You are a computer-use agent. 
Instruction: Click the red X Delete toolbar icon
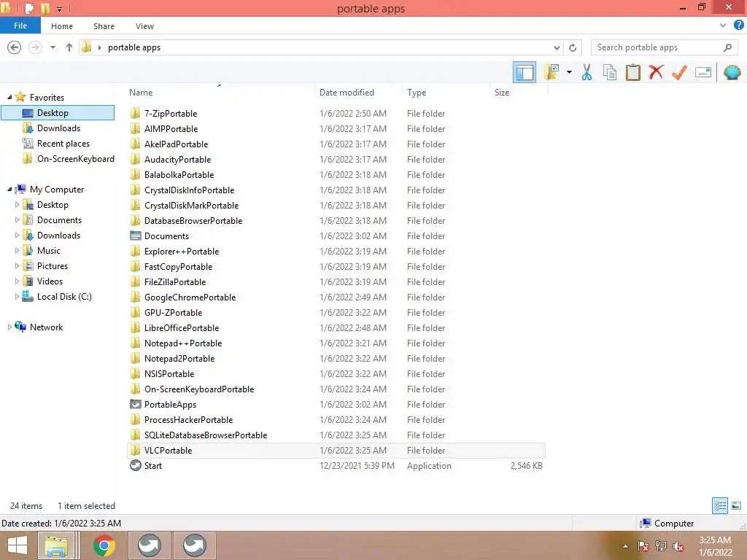click(x=656, y=72)
